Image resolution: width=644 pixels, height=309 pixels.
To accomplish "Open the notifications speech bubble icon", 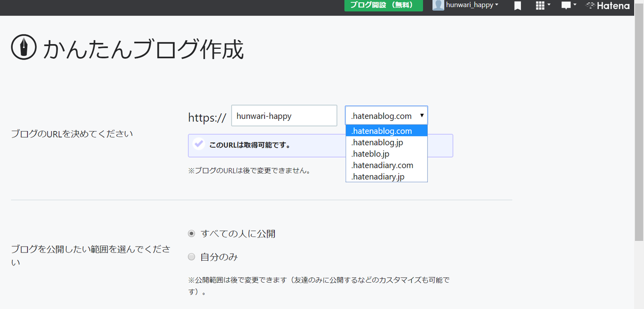I will point(569,5).
